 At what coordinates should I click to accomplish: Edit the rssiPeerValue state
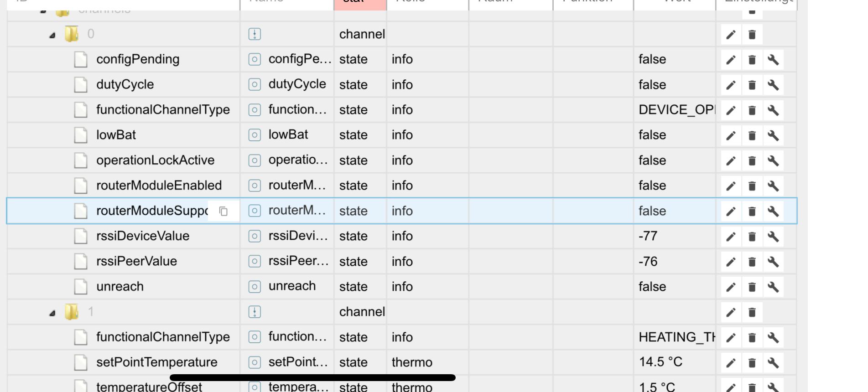click(x=731, y=262)
